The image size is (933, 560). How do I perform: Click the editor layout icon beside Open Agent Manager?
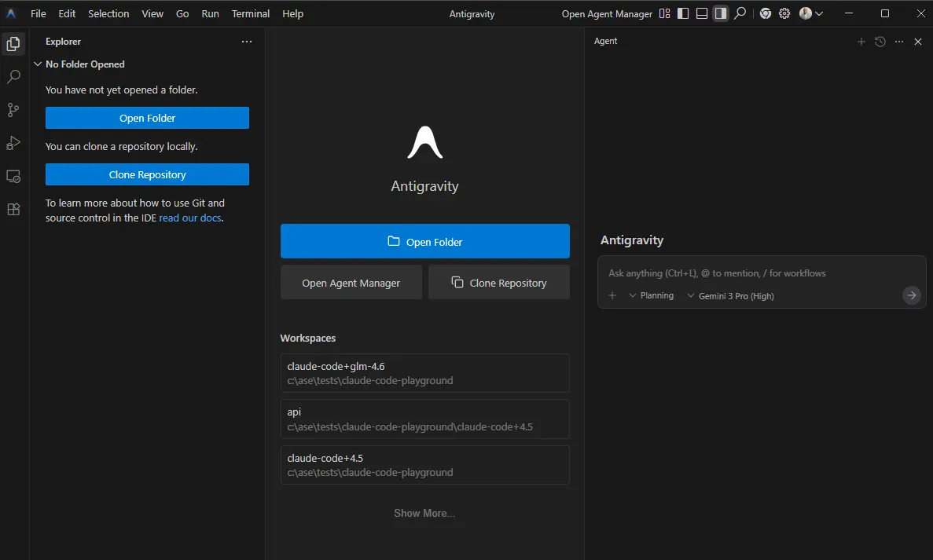(665, 13)
